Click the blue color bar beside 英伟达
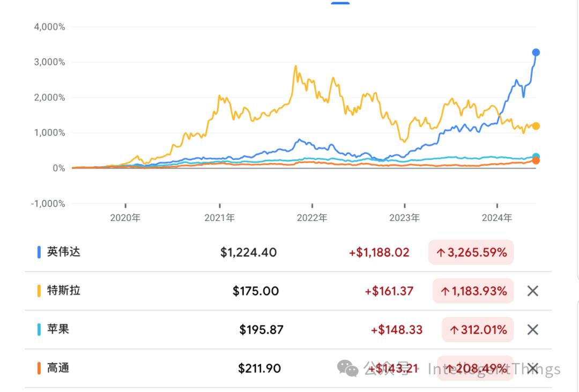The image size is (579, 392). [39, 252]
